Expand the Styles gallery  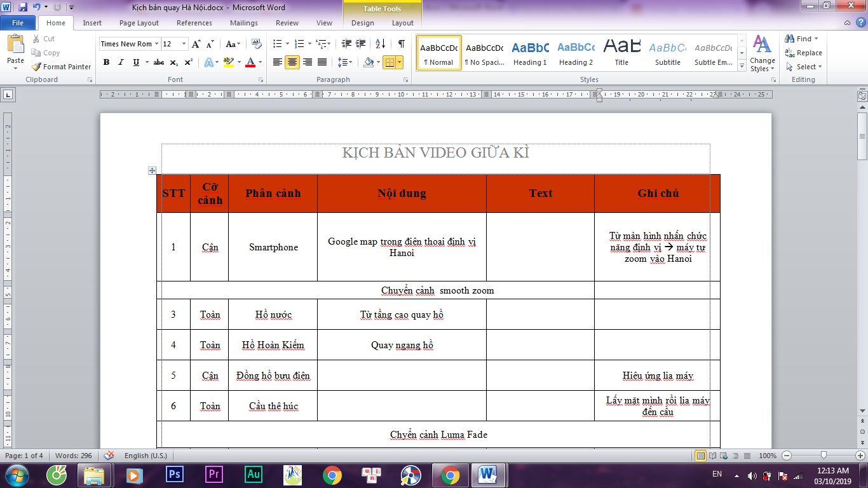742,65
